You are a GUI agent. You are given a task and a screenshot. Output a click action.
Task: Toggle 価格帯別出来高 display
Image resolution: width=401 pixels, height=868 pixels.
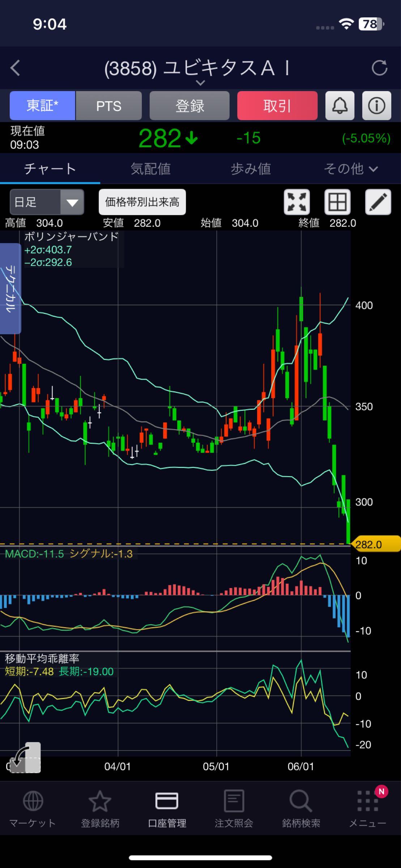pos(142,202)
